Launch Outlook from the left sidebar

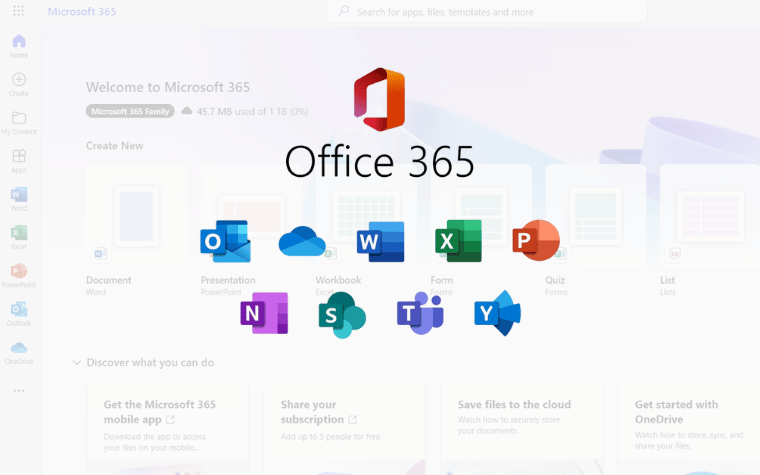(19, 314)
